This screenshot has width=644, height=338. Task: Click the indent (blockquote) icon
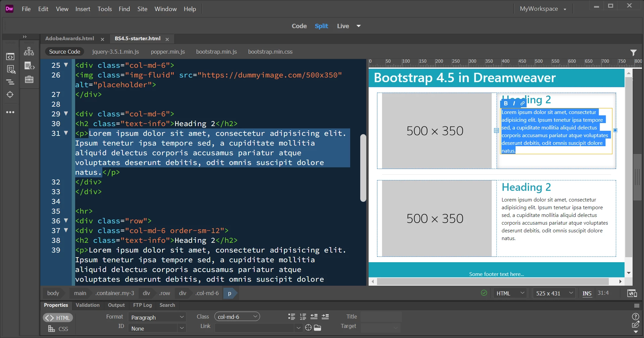tap(325, 317)
